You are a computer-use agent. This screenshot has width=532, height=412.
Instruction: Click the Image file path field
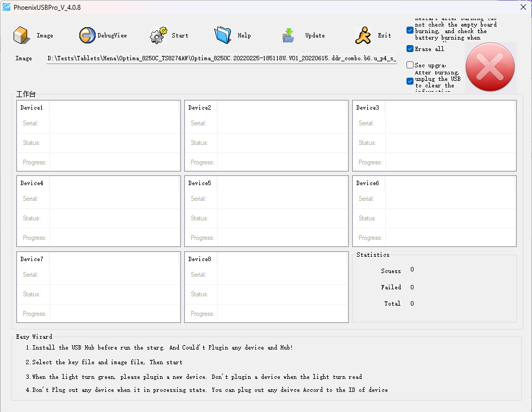(x=222, y=59)
